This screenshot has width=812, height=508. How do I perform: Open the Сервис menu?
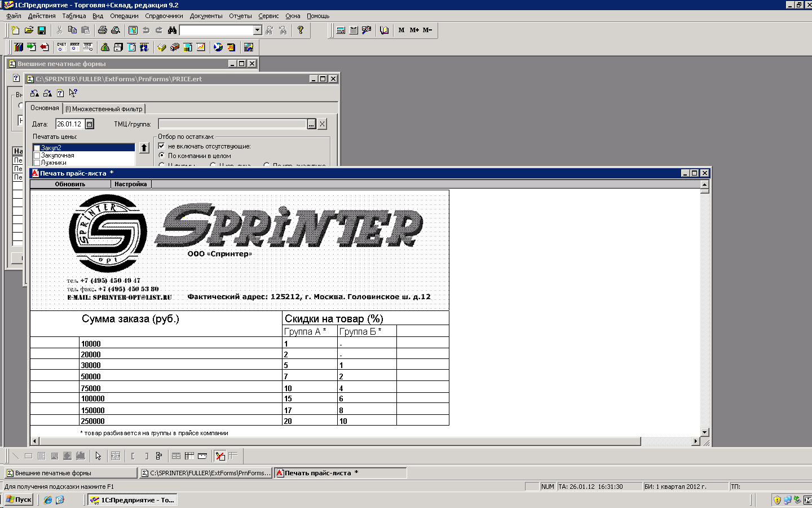click(268, 16)
